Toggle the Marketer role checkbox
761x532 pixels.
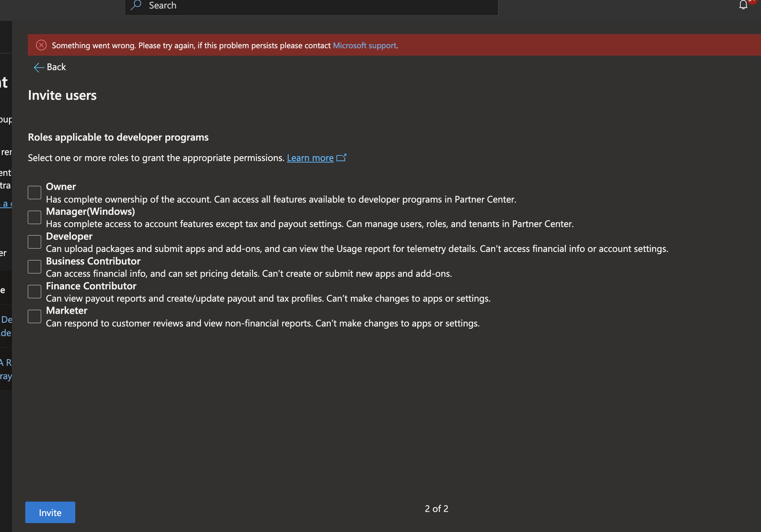point(34,316)
